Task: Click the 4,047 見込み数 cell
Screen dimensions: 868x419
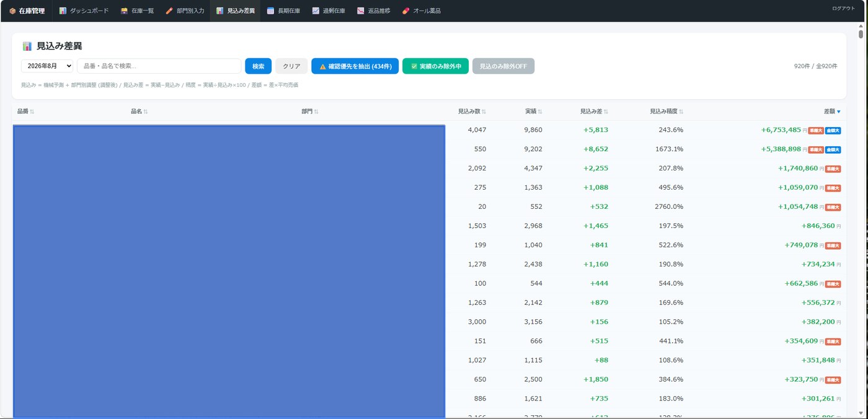Action: tap(477, 130)
